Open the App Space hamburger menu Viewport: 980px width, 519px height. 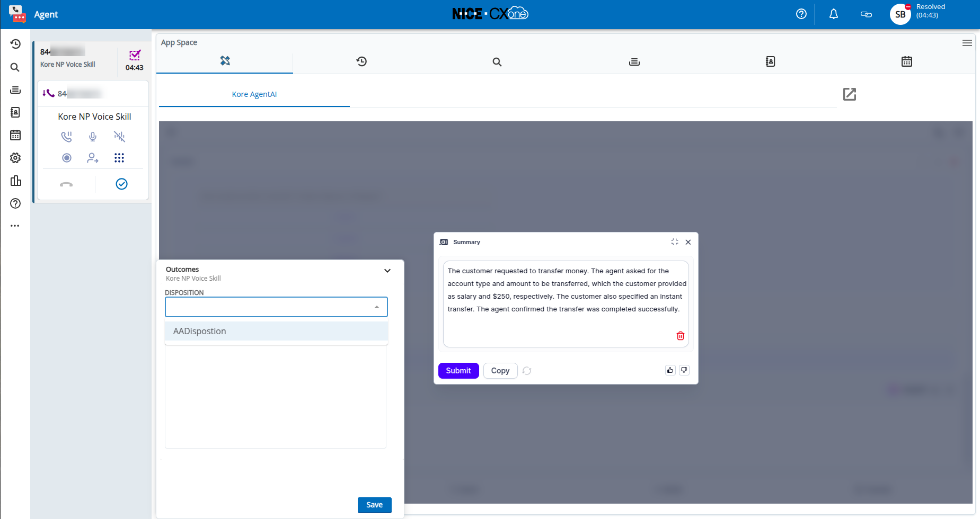point(967,43)
